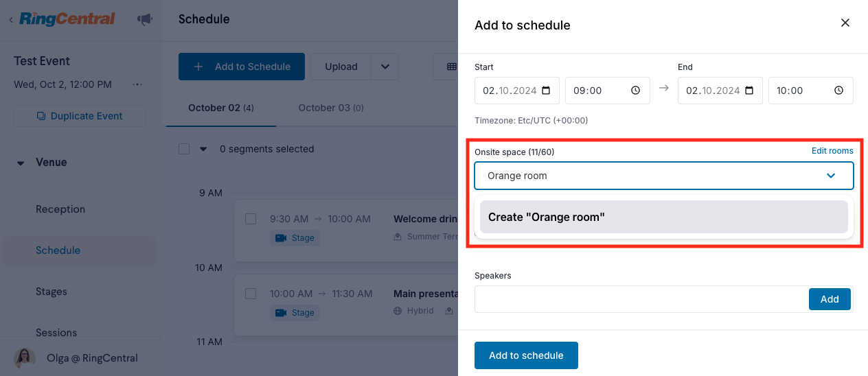Viewport: 868px width, 376px height.
Task: Open the start time clock icon
Action: [636, 91]
